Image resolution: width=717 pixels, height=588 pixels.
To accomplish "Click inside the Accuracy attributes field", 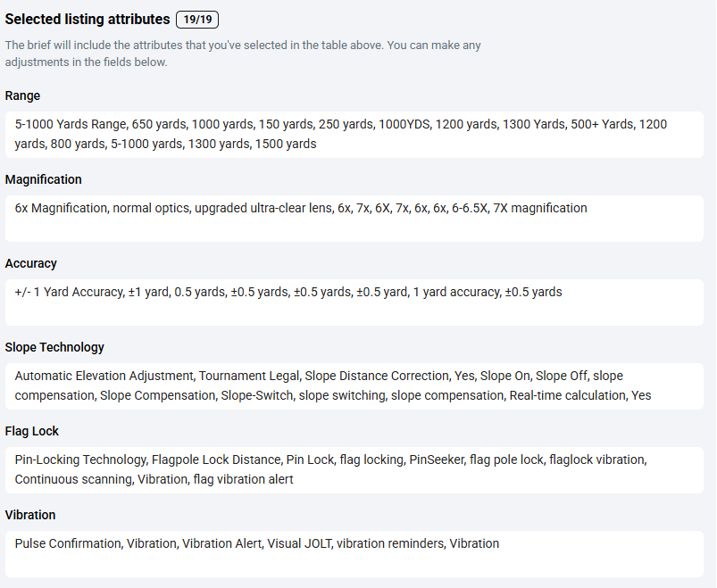I will click(354, 302).
